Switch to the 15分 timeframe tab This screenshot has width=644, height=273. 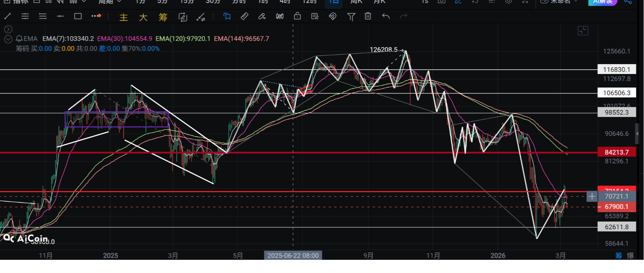(x=187, y=2)
